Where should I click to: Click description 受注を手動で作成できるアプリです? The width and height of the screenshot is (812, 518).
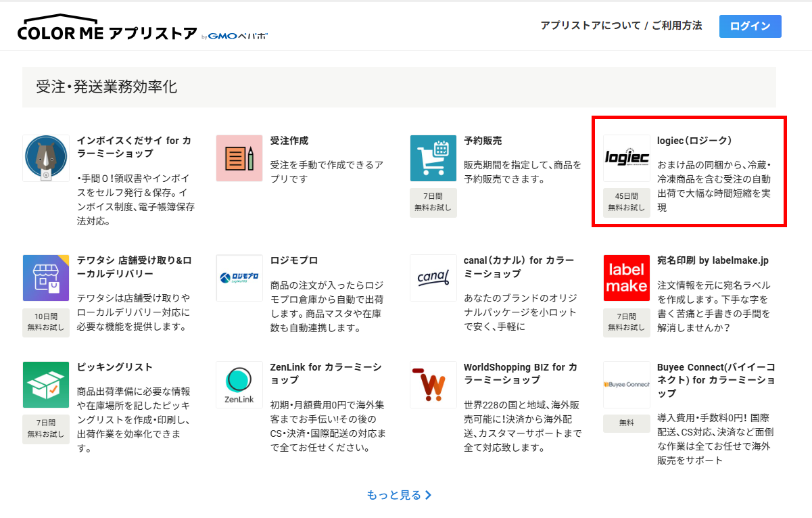327,172
